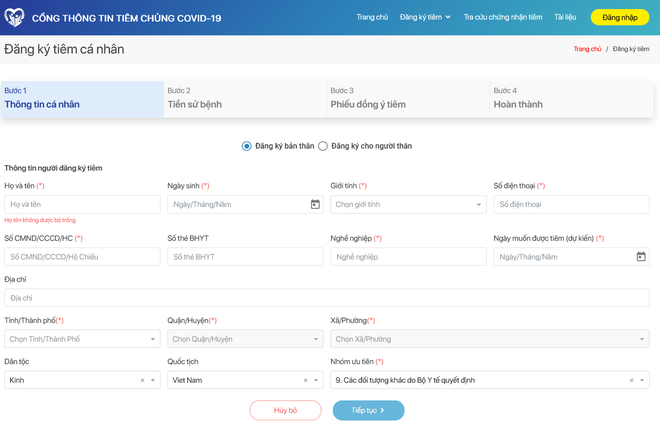Expand the Giới tính dropdown
The width and height of the screenshot is (660, 431).
(x=479, y=205)
